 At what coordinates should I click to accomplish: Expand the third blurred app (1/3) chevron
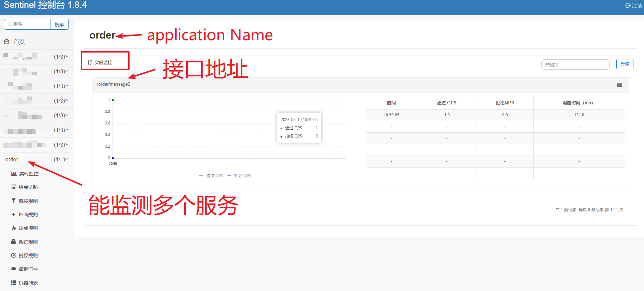coord(67,86)
